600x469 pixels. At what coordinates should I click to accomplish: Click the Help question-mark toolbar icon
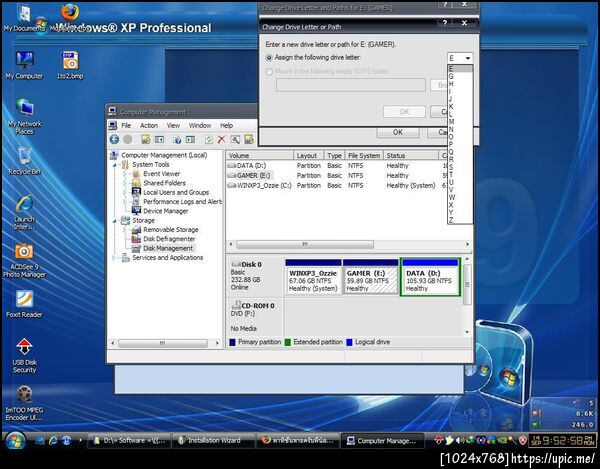tap(177, 140)
